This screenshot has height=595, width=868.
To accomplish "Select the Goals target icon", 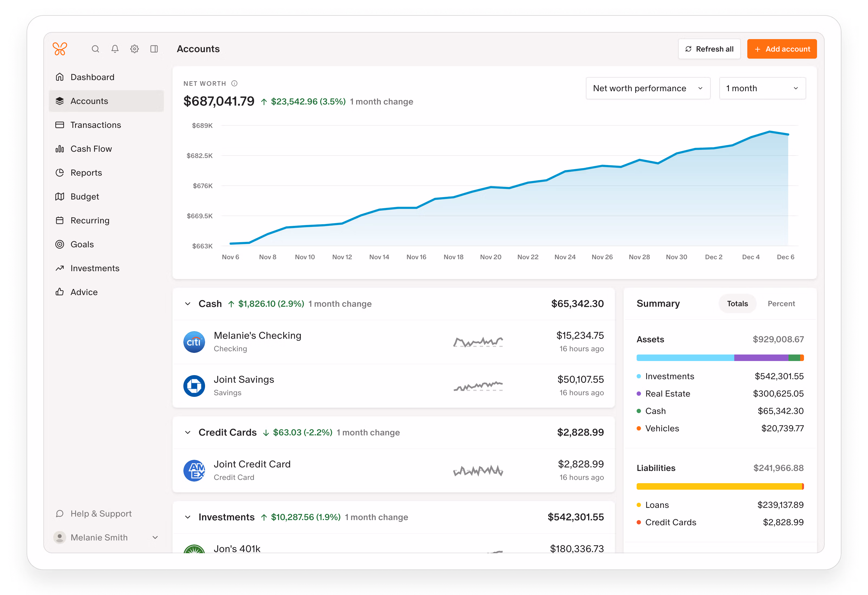I will (60, 244).
